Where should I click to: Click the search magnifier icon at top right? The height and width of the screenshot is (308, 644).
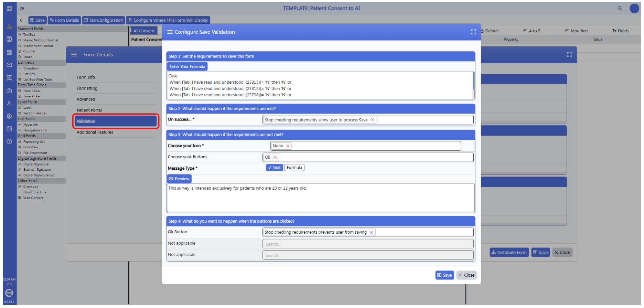coord(620,8)
